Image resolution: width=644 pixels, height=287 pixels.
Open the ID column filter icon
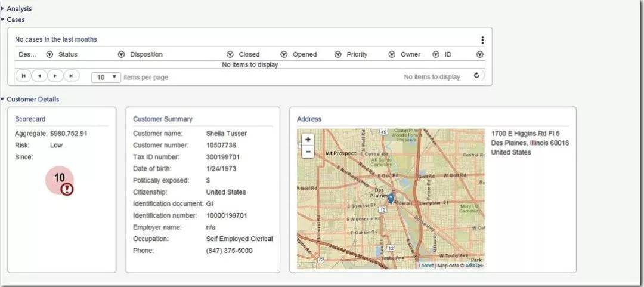479,54
